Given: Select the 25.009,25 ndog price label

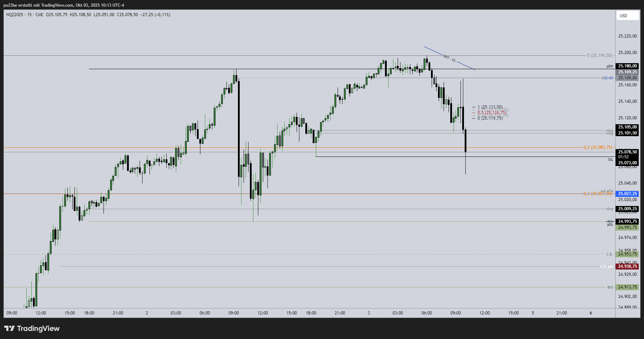Looking at the screenshot, I should tap(627, 209).
